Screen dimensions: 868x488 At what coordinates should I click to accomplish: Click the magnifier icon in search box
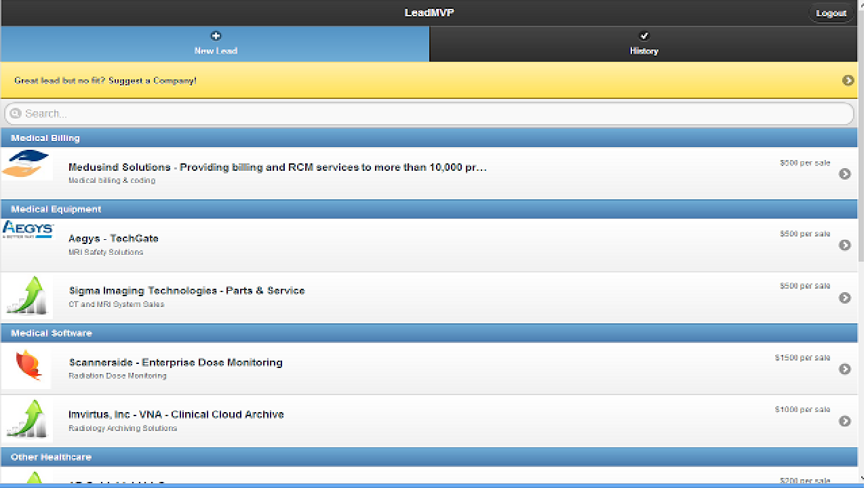point(16,113)
